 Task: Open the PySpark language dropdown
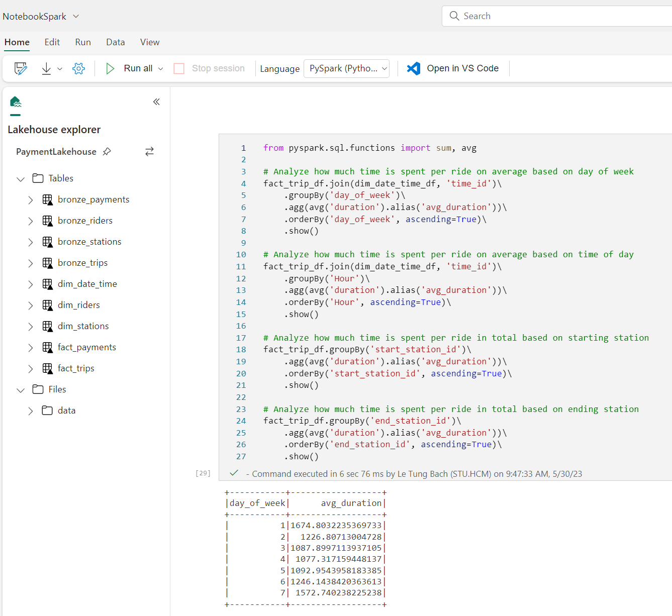point(346,68)
